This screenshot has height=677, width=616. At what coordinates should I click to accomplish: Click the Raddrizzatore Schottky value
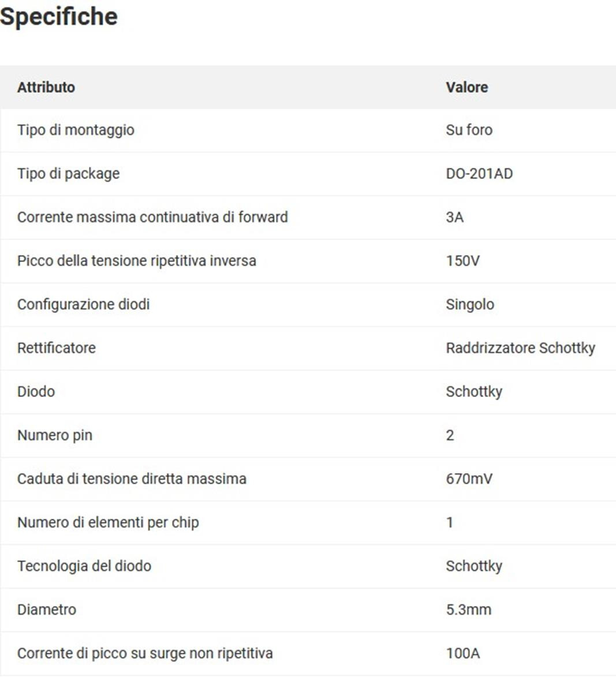[x=521, y=348]
